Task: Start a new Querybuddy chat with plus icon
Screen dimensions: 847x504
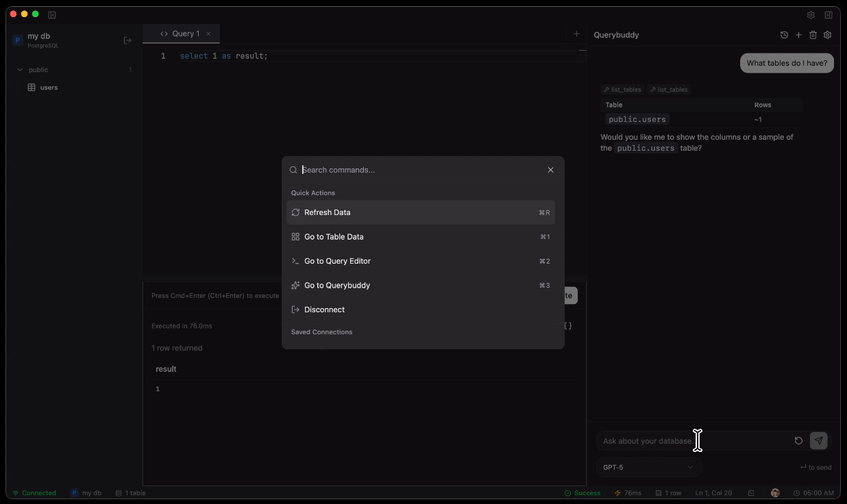Action: pyautogui.click(x=798, y=35)
